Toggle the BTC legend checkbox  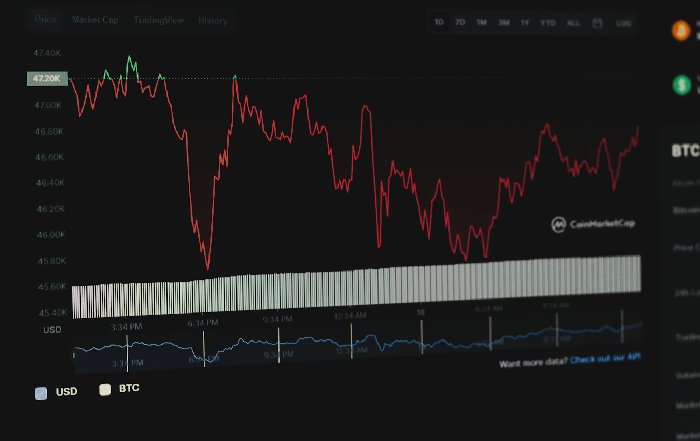point(104,390)
